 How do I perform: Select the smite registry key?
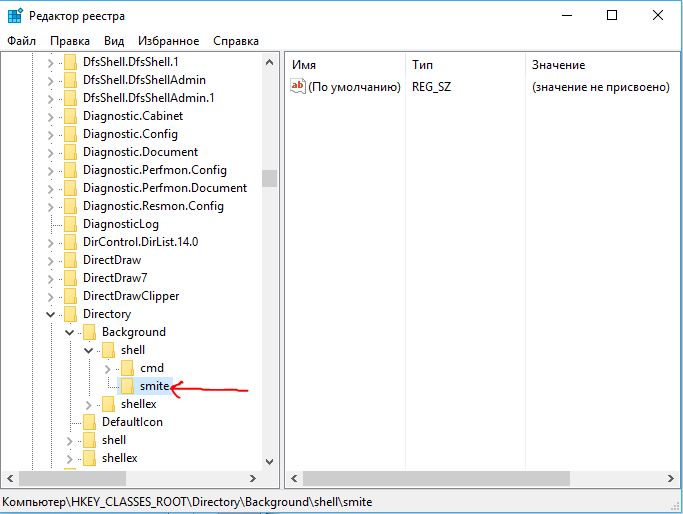pos(154,386)
